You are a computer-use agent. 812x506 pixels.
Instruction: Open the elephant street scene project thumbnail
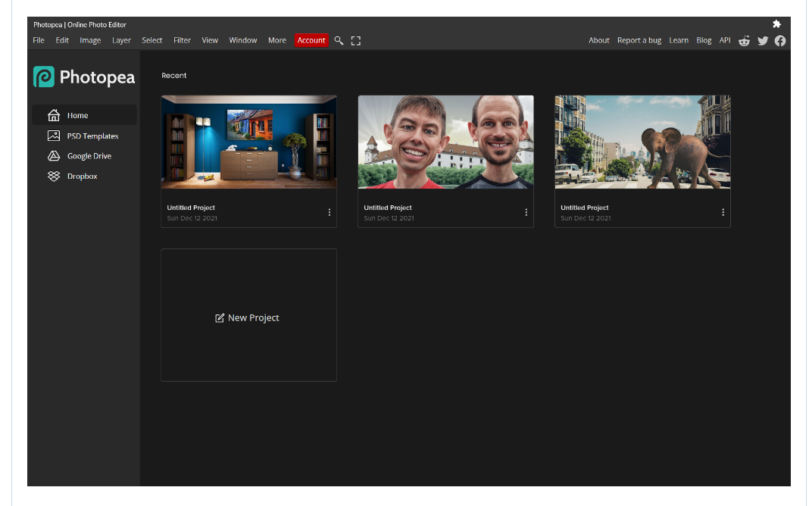tap(642, 142)
